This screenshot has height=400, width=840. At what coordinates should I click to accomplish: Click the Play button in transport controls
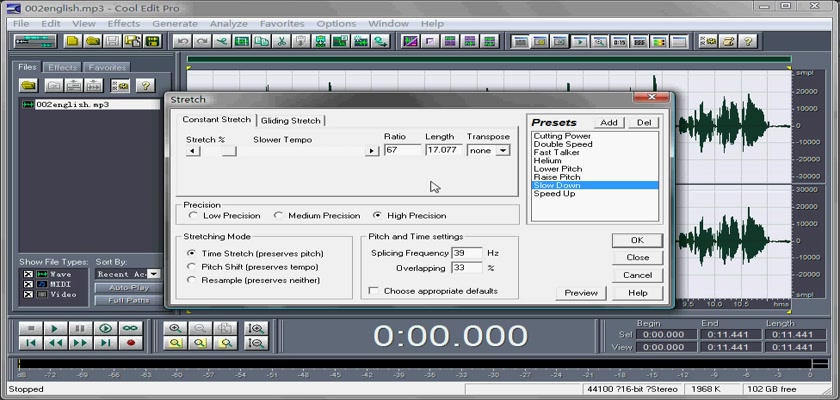[55, 328]
